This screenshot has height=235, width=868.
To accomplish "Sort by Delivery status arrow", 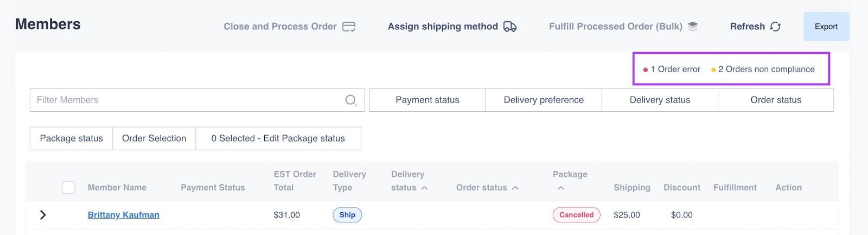I will click(x=424, y=188).
